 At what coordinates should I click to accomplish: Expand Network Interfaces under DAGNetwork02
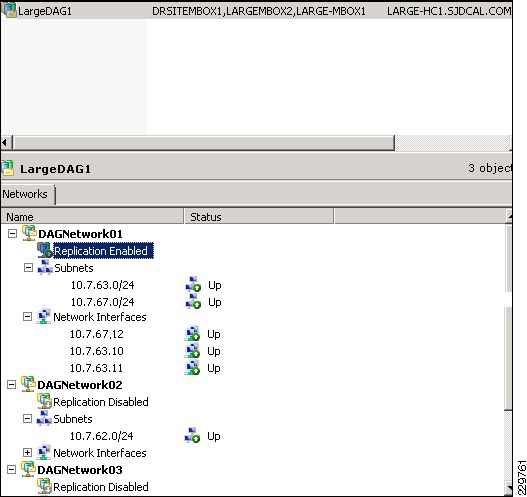pyautogui.click(x=27, y=453)
